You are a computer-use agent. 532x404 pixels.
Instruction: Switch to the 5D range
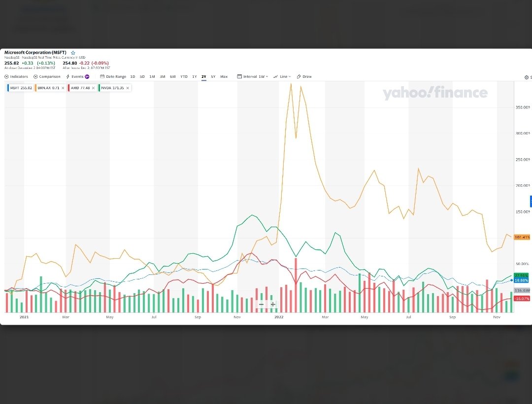coord(142,77)
